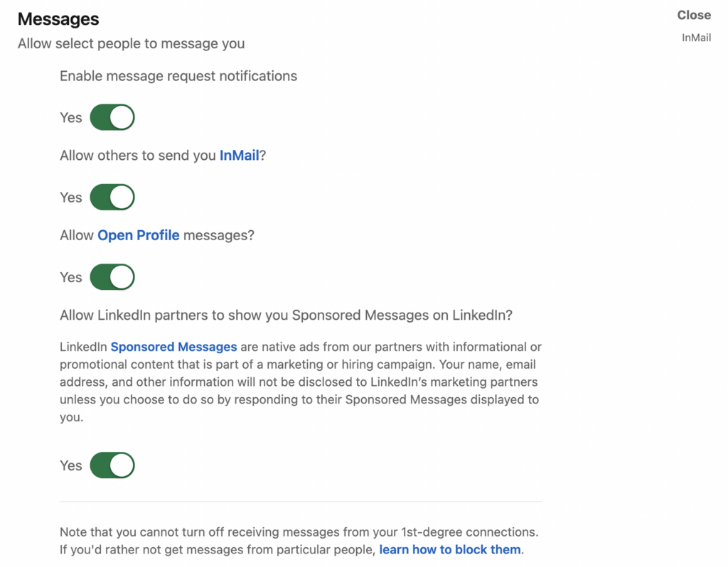Turn off the Open Profile messages toggle

point(112,277)
